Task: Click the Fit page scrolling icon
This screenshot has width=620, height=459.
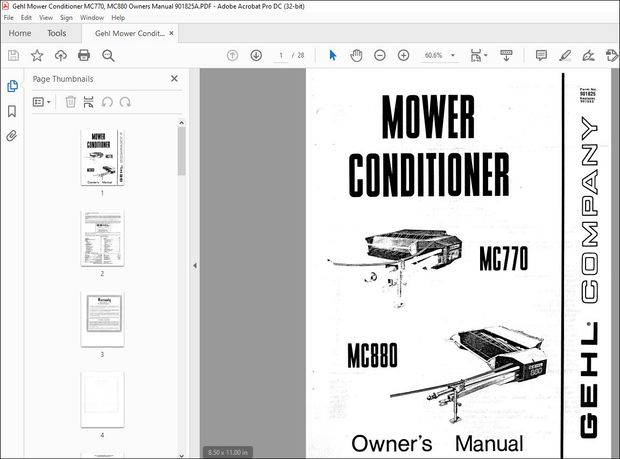Action: pos(476,55)
